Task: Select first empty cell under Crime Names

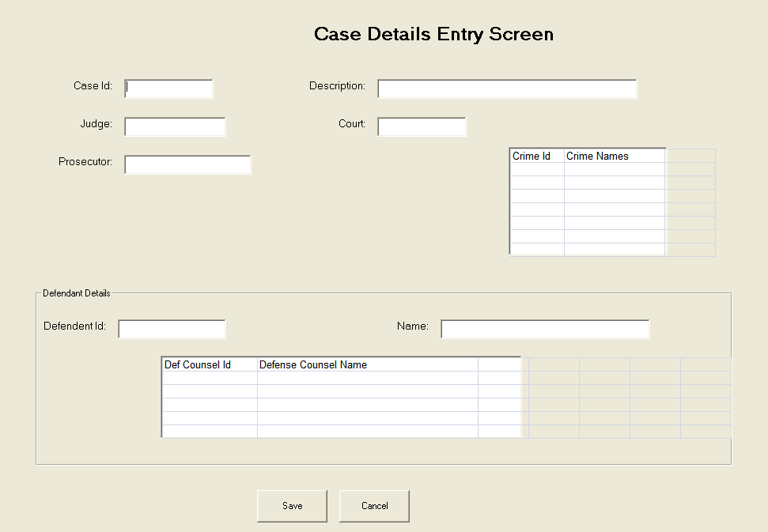Action: tap(615, 169)
